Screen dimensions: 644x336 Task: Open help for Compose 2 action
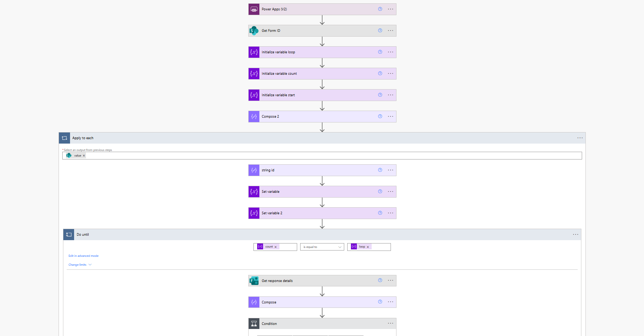tap(380, 117)
